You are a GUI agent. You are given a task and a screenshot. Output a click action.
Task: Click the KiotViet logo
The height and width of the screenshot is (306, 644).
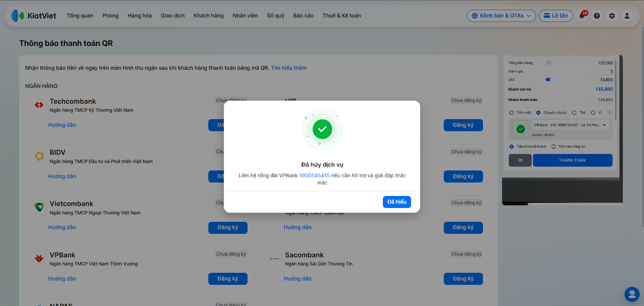coord(34,16)
